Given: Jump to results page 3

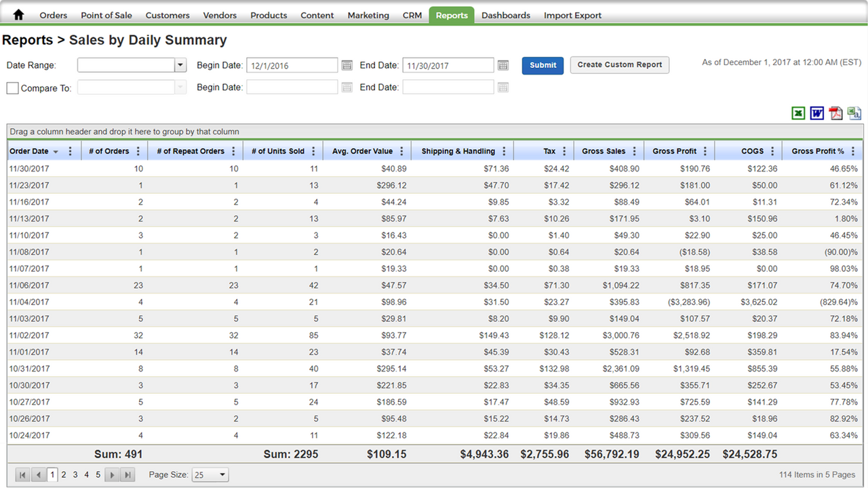Looking at the screenshot, I should [75, 475].
